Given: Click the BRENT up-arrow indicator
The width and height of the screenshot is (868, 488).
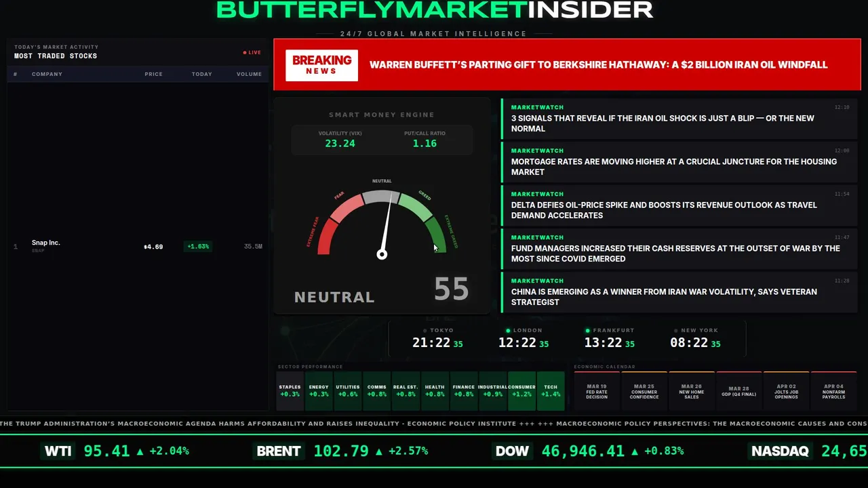Looking at the screenshot, I should click(x=378, y=451).
